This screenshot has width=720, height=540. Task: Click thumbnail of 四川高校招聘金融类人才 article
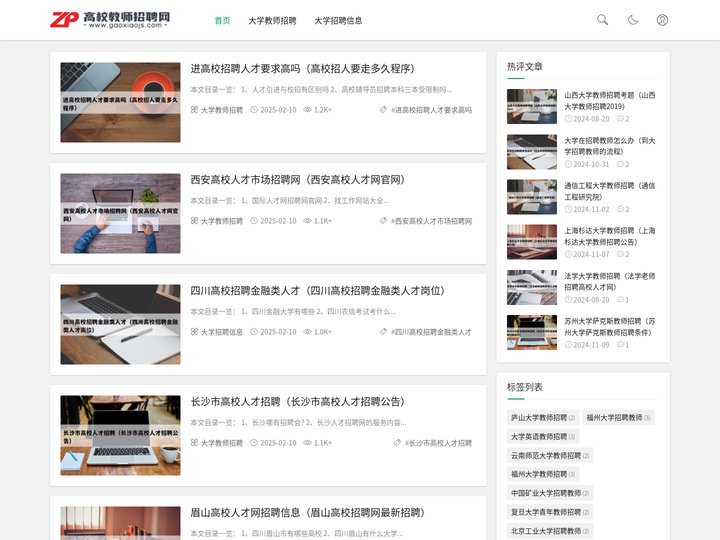pos(120,325)
